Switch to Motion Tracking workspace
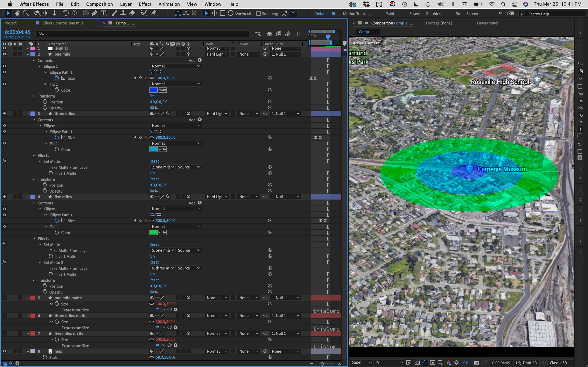 pyautogui.click(x=356, y=14)
